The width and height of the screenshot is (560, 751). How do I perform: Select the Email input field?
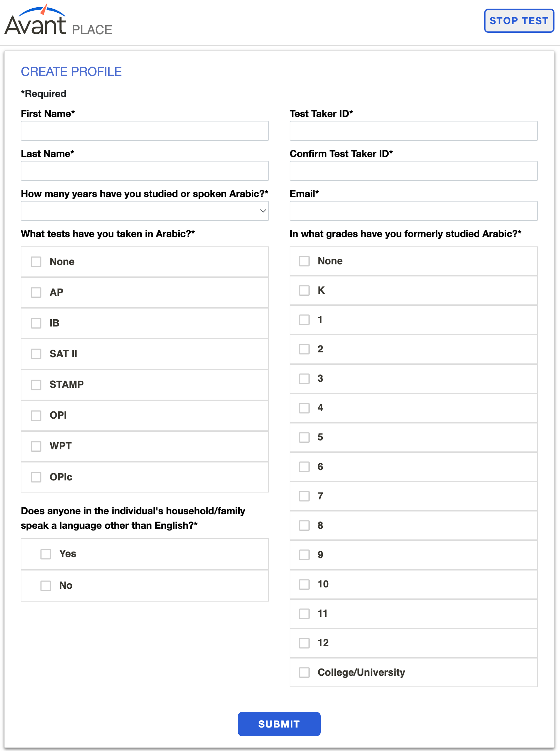pos(414,211)
